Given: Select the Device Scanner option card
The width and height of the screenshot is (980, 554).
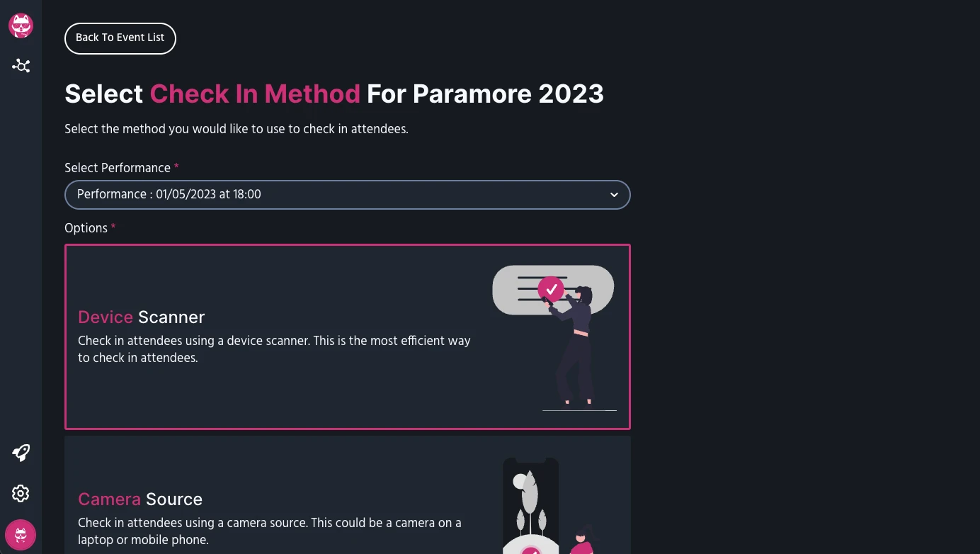Looking at the screenshot, I should click(x=347, y=337).
